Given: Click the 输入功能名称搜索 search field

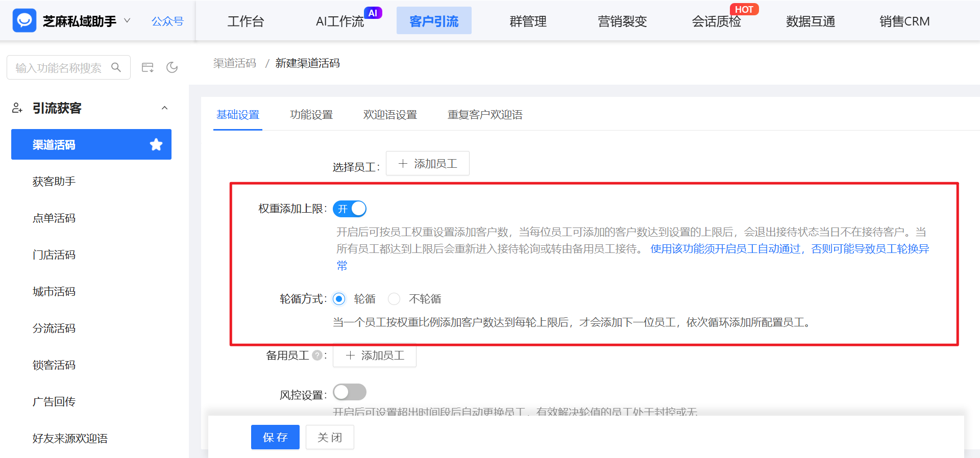Looking at the screenshot, I should pos(68,67).
